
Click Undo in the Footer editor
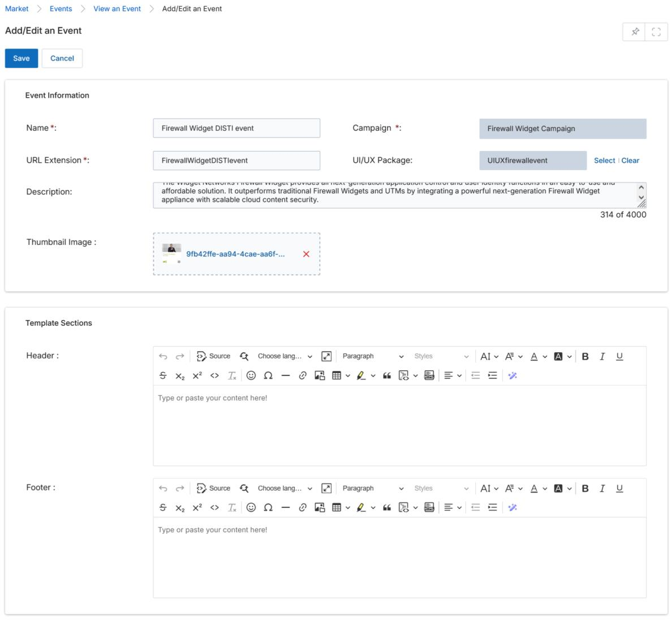point(163,489)
